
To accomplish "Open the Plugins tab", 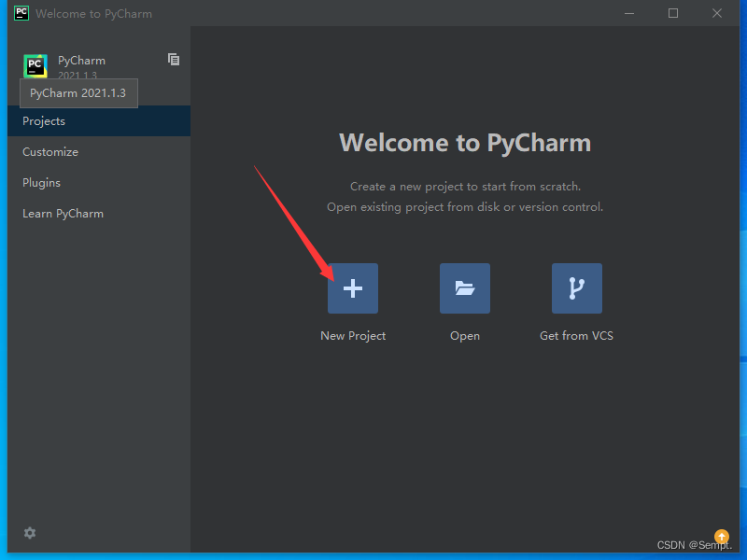I will point(99,183).
